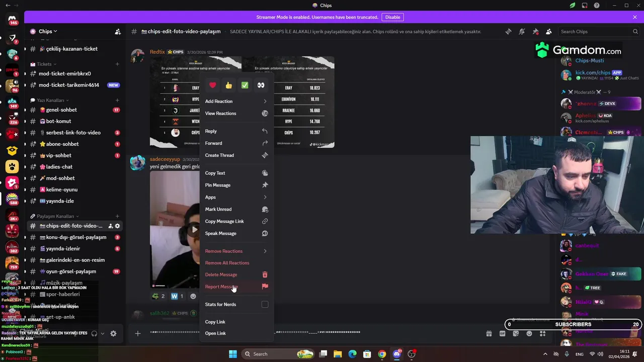Open user settings gear icon
Viewport: 644px width, 362px height.
113,333
